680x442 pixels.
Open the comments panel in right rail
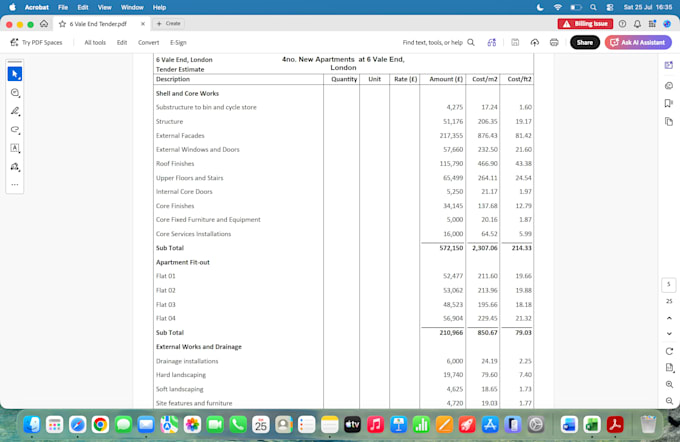click(669, 85)
